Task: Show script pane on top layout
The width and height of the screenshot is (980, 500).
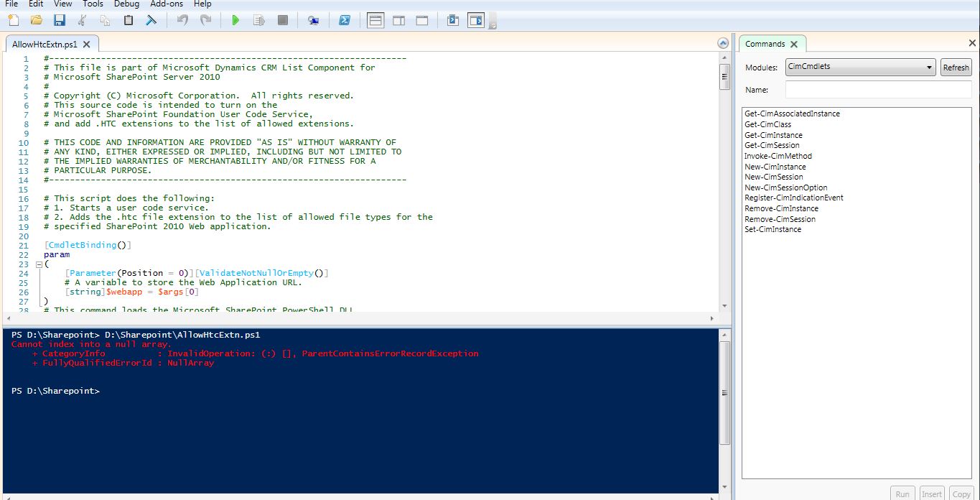Action: coord(375,20)
